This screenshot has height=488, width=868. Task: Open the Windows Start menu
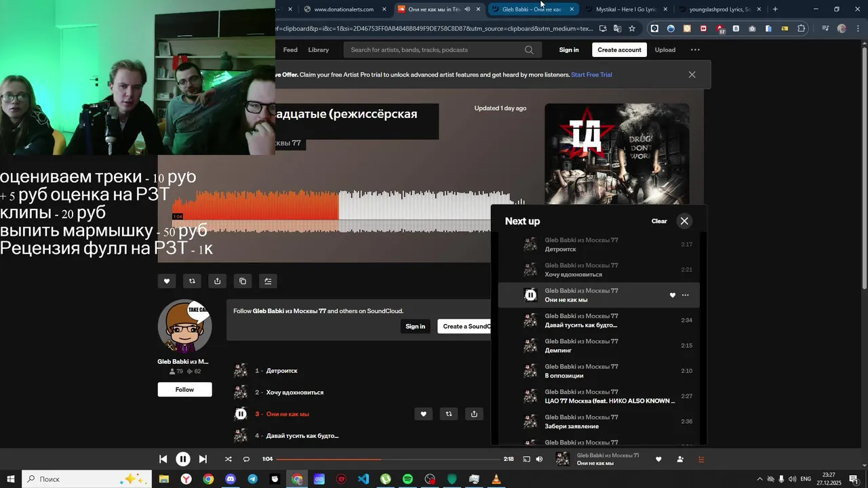point(11,479)
